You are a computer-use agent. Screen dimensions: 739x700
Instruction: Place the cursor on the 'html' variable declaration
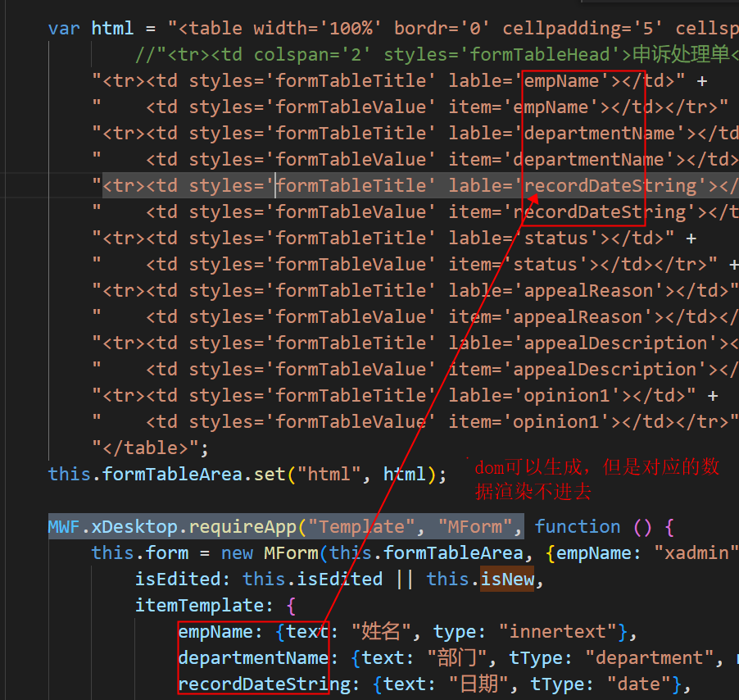pos(112,29)
